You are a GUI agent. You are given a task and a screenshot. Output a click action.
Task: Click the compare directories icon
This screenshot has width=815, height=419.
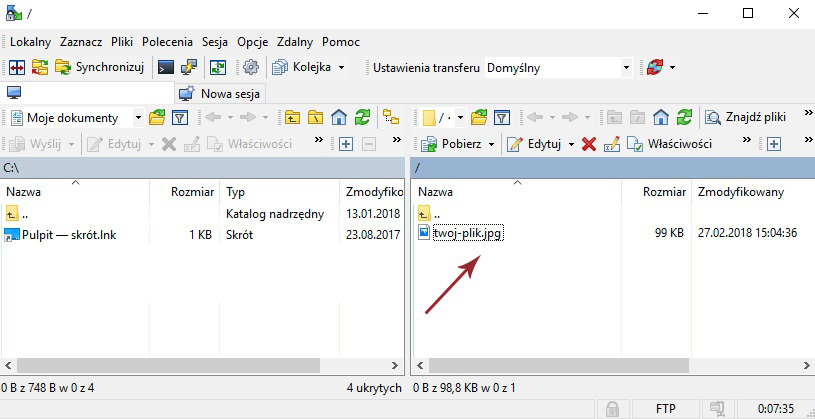(x=15, y=67)
